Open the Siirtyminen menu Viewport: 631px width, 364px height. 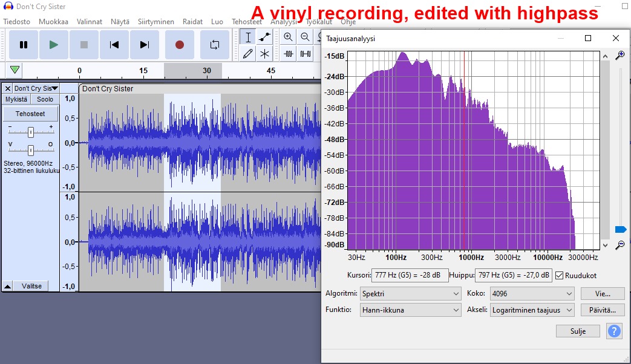155,22
